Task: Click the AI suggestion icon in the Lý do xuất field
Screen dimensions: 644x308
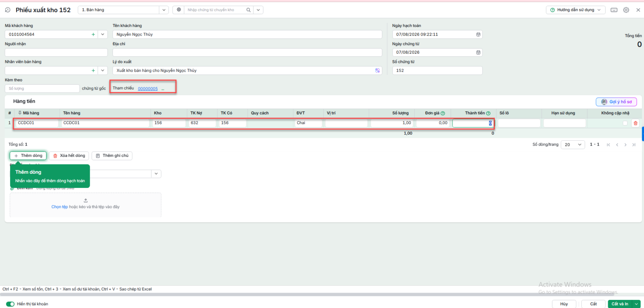Action: [378, 71]
